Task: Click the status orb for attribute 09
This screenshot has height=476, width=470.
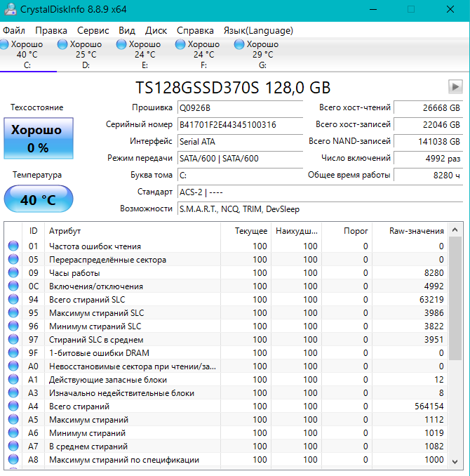Action: (13, 272)
